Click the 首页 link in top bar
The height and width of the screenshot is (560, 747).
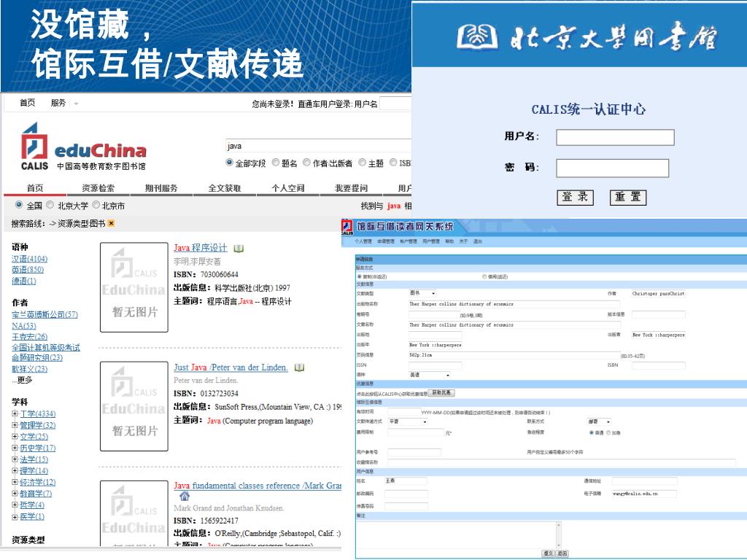click(27, 103)
